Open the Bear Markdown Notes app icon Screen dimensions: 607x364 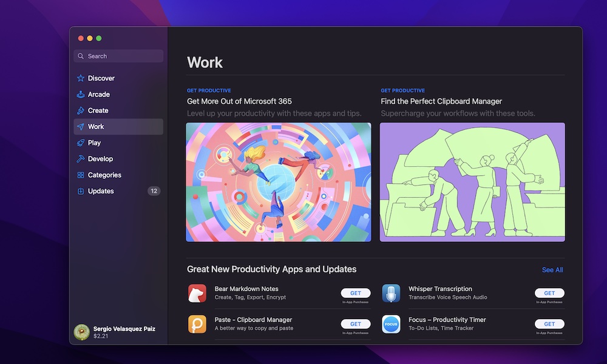click(197, 293)
